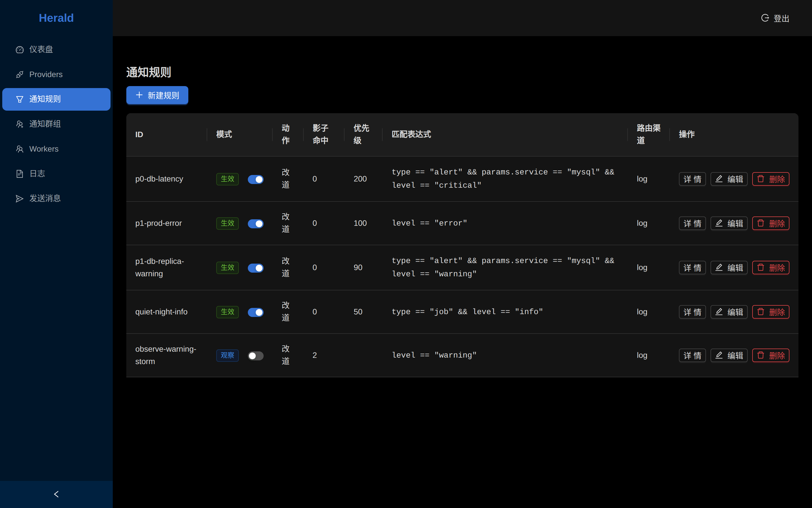Open 详情 for observe-warning-storm
This screenshot has width=812, height=508.
click(x=692, y=356)
